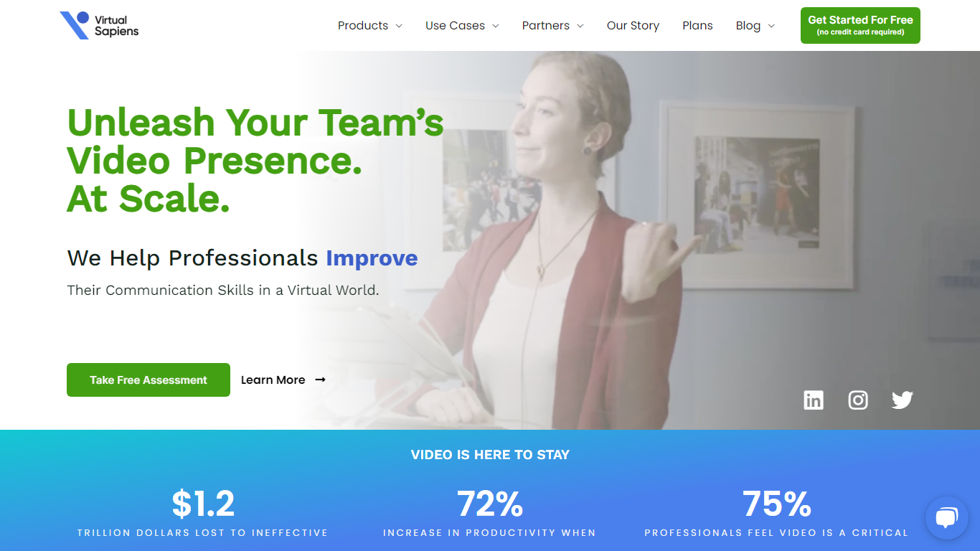
Task: Expand the Use Cases dropdown chevron
Action: (495, 26)
